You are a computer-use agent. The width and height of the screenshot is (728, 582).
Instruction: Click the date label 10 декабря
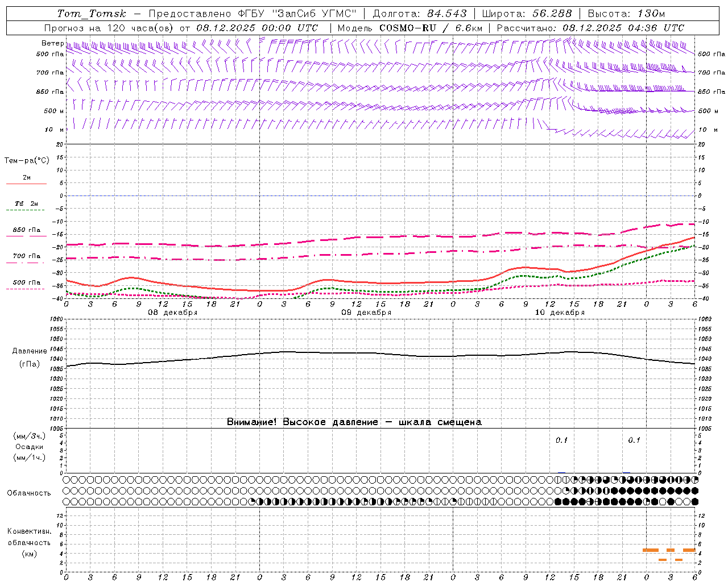560,313
